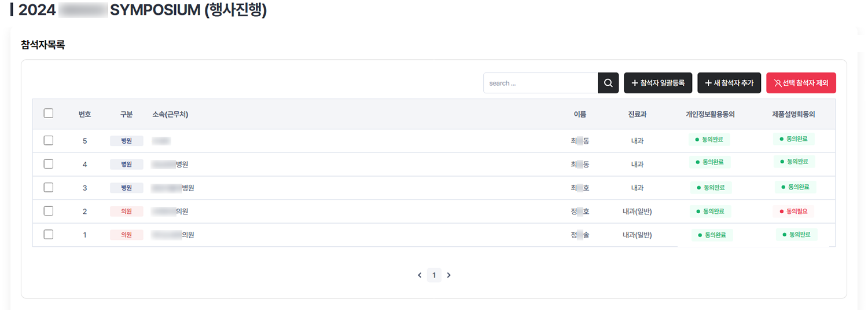
Task: Click 개인정보활용동의 동의완료 badge in row 5
Action: click(x=709, y=140)
